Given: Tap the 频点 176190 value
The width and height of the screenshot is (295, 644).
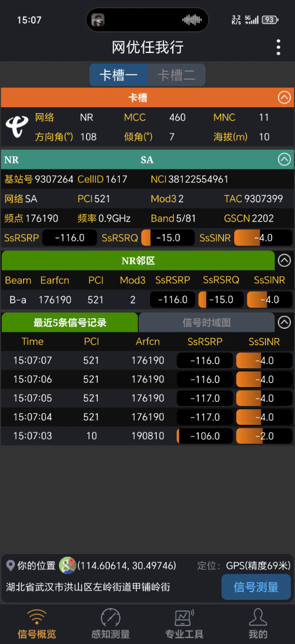Looking at the screenshot, I should click(42, 218).
